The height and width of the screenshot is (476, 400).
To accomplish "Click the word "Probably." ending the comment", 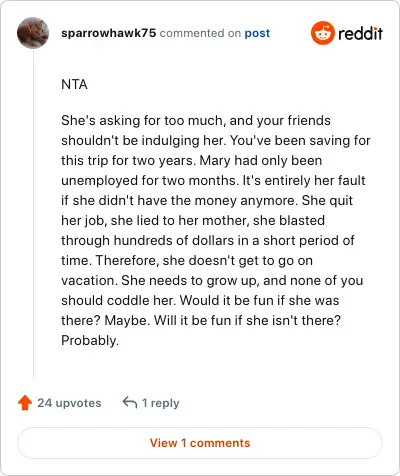I will coord(90,340).
